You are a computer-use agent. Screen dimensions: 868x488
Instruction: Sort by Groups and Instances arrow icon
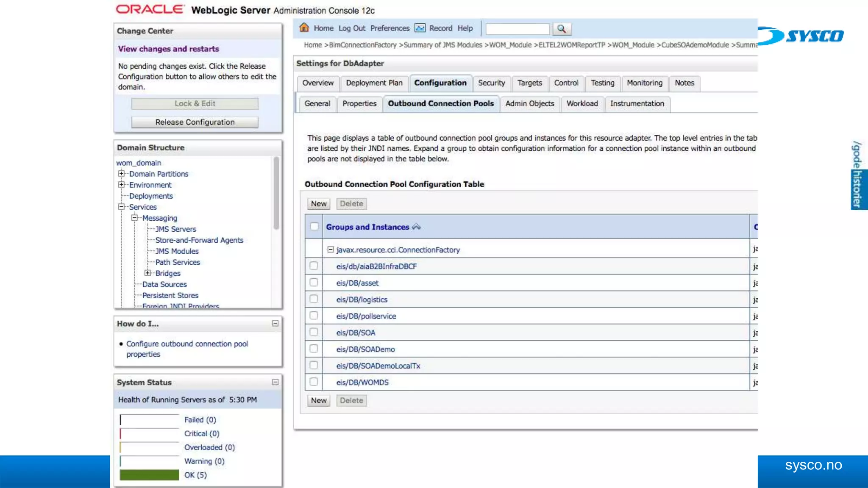tap(416, 227)
